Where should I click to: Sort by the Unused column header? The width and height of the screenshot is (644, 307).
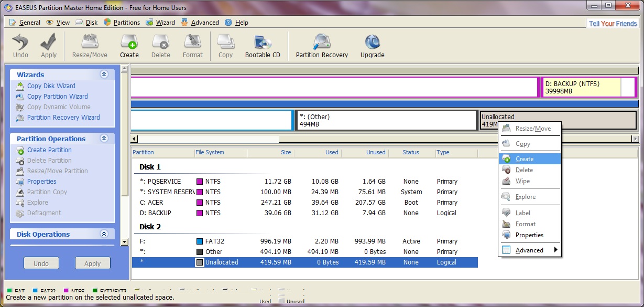(x=365, y=153)
